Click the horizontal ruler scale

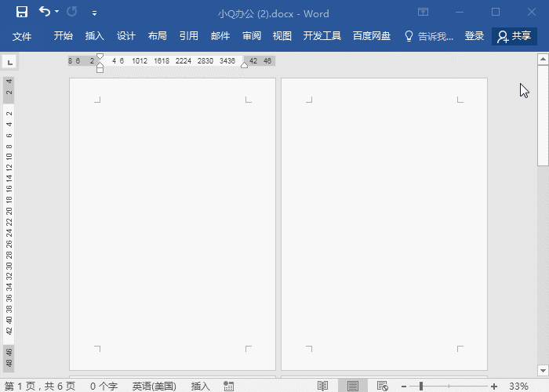172,61
